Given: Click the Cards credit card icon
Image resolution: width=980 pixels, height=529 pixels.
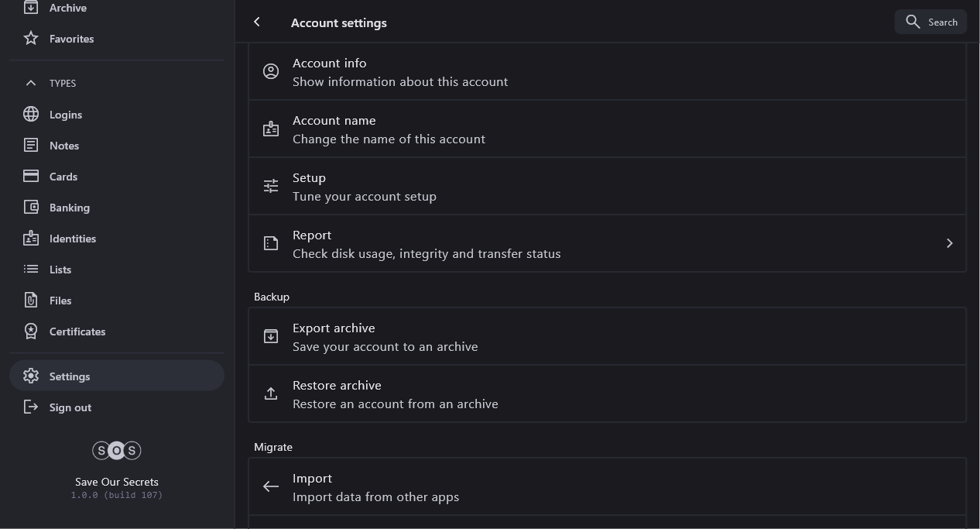Looking at the screenshot, I should 31,177.
